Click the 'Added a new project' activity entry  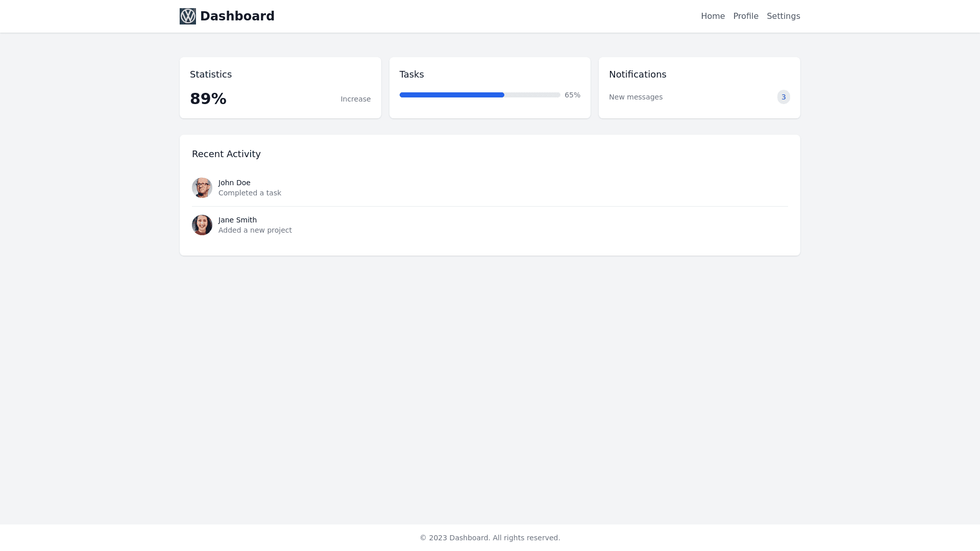[255, 230]
